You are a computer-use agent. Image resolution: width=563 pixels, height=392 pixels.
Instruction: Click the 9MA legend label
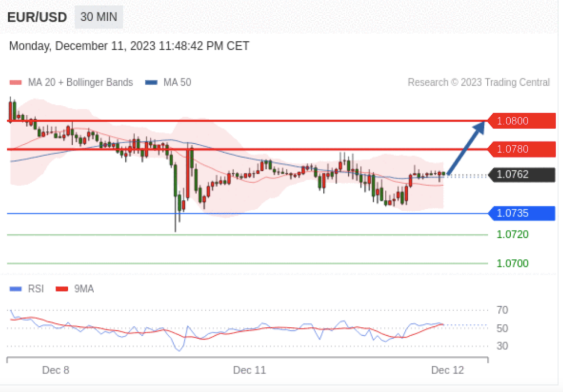(84, 289)
